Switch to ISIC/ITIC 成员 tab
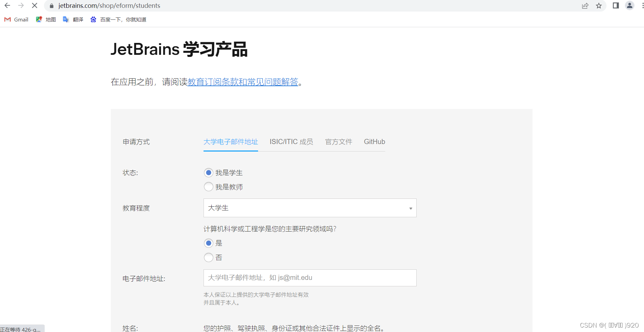 (291, 142)
